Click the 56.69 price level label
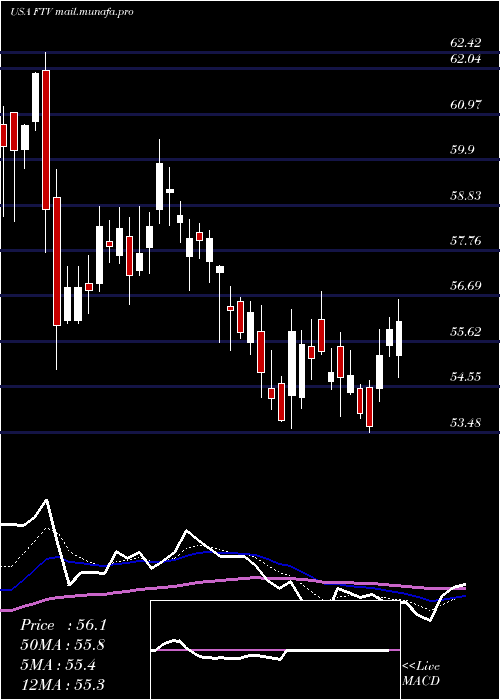This screenshot has width=500, height=700. coord(466,286)
